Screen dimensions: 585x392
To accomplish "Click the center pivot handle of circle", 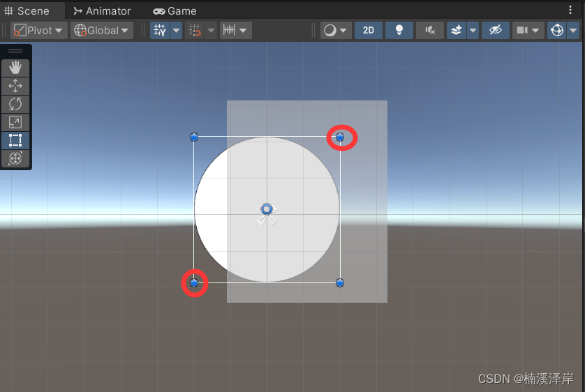I will [x=267, y=209].
